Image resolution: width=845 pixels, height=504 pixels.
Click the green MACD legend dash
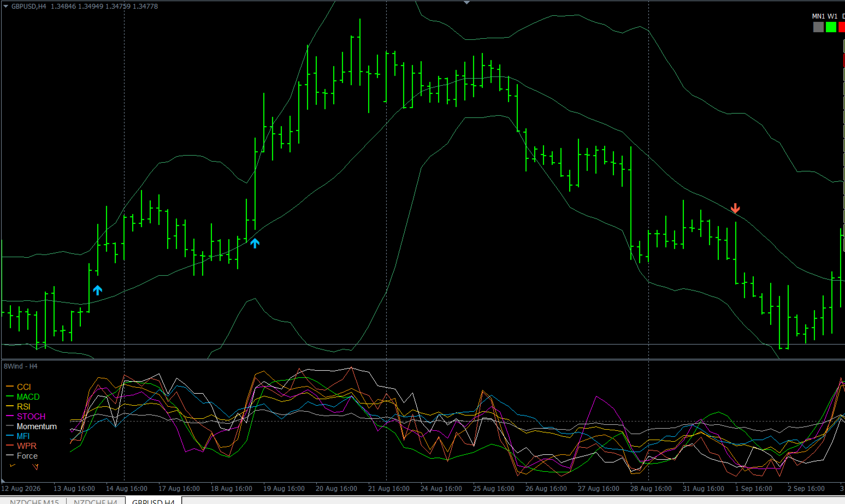(x=9, y=396)
